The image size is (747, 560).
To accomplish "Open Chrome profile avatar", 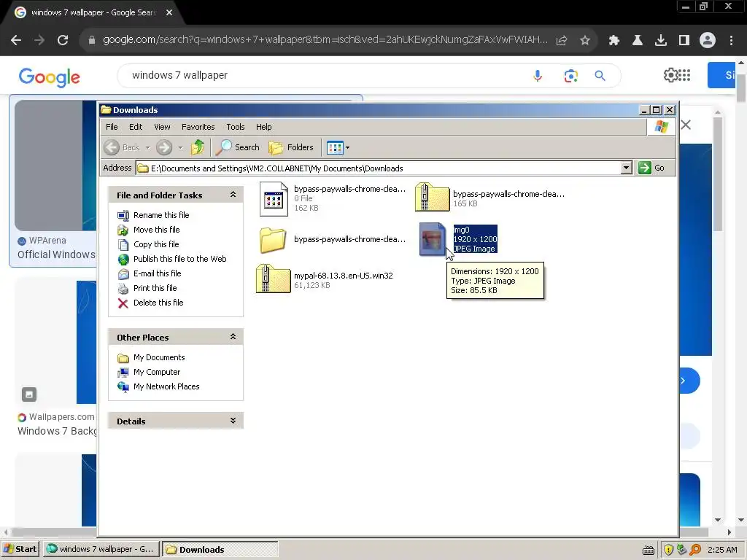I will pyautogui.click(x=708, y=41).
